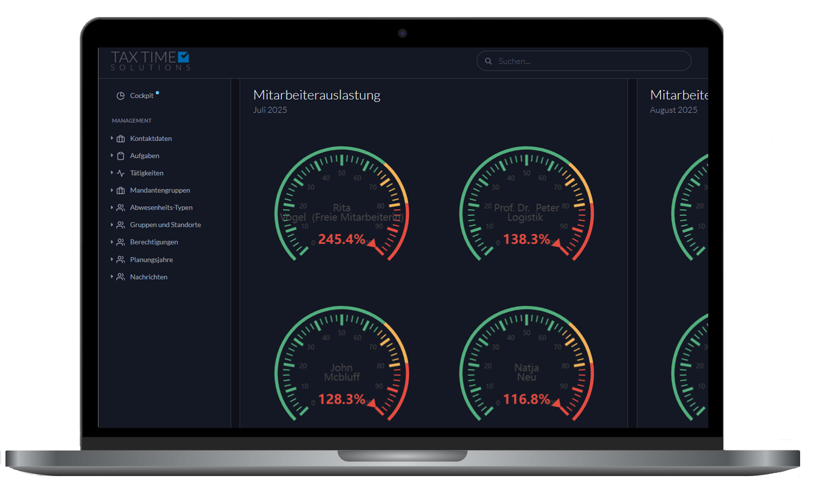Image resolution: width=819 pixels, height=504 pixels.
Task: Expand the Kontaktdaten tree arrow
Action: point(112,139)
